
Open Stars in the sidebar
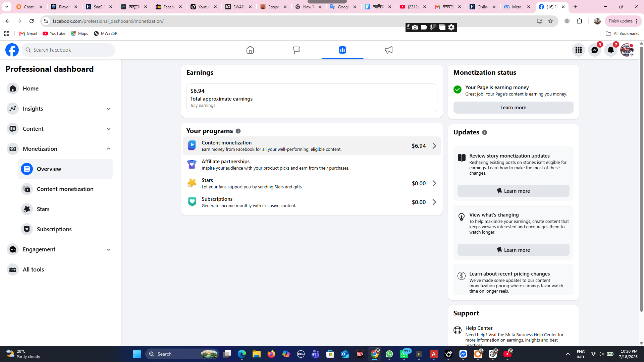point(65,209)
